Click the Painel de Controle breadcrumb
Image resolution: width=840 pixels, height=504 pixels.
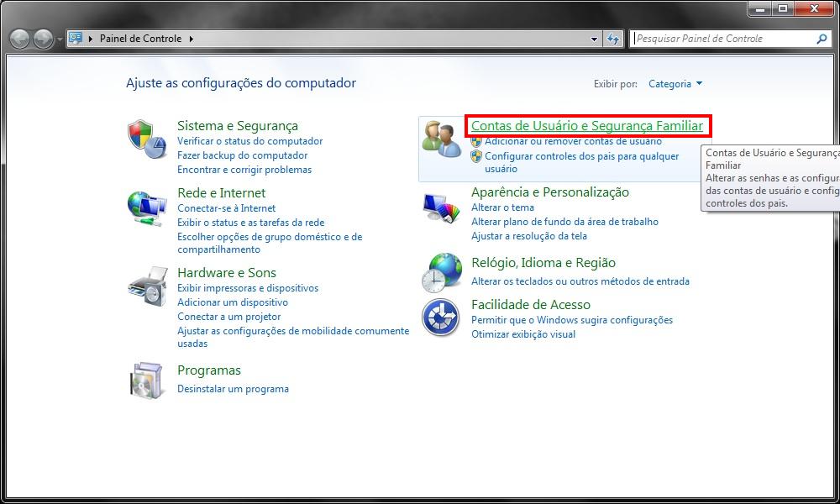(x=140, y=39)
